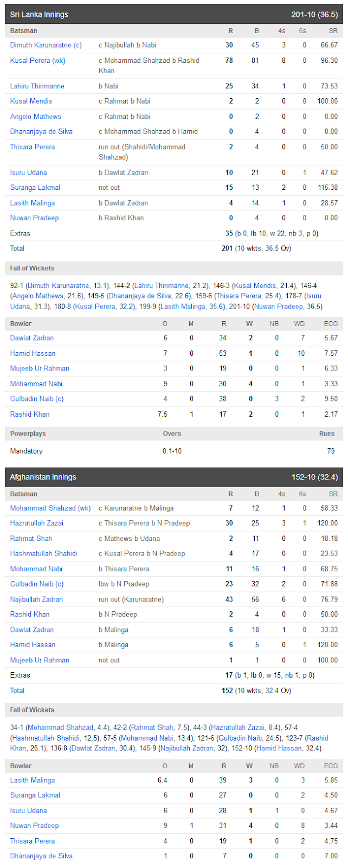
Task: Open Dhananjaya de Silva batting row link
Action: coord(41,132)
